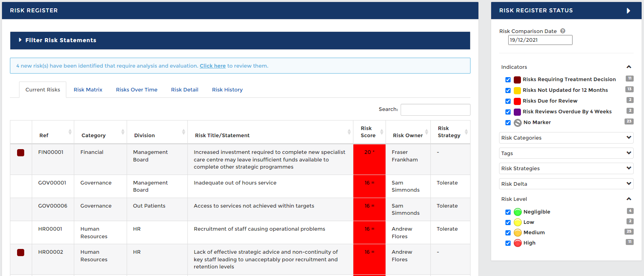Toggle Risks Due for Review checkbox
The height and width of the screenshot is (276, 644).
coord(508,101)
